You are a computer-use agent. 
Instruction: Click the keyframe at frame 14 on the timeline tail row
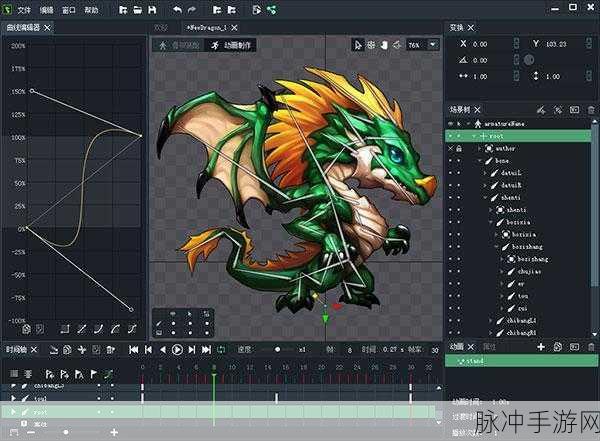pyautogui.click(x=277, y=398)
